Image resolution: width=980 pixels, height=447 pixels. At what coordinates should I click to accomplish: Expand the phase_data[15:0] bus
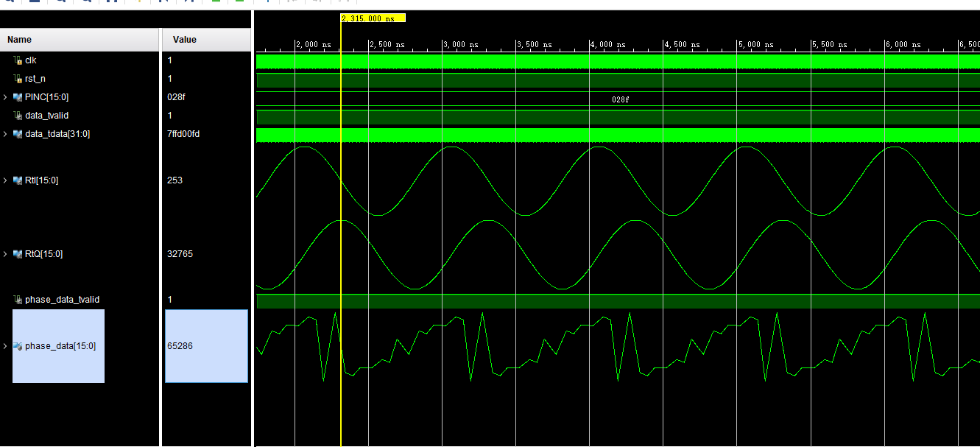click(x=6, y=346)
